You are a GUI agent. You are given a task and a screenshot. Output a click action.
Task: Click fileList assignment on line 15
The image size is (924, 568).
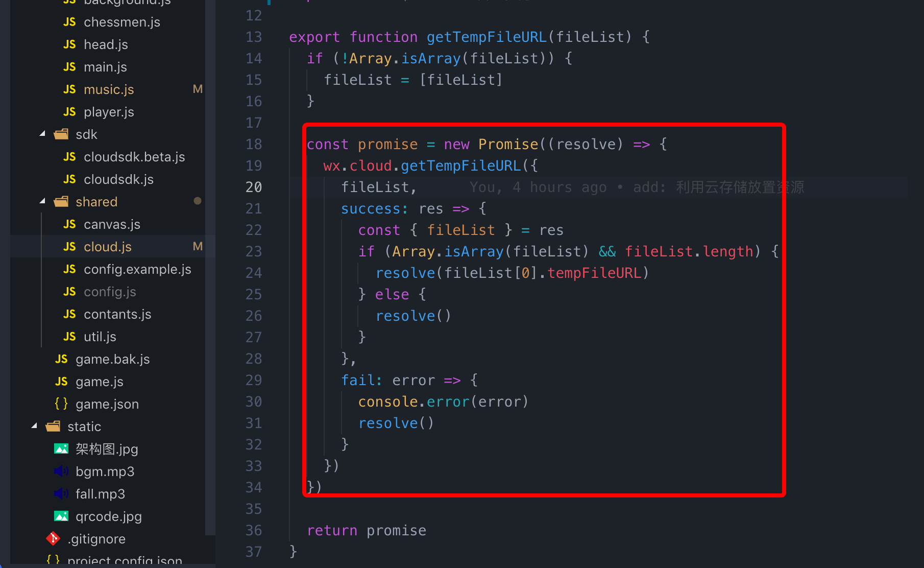[413, 80]
